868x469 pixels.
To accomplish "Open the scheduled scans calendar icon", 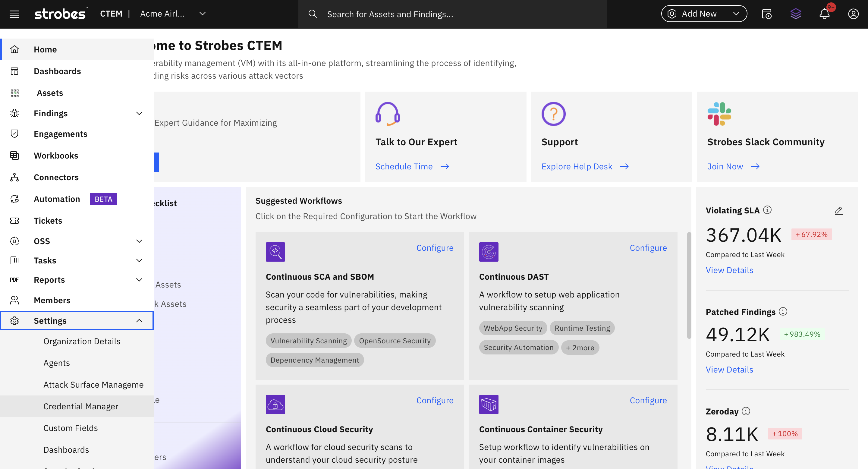I will tap(766, 14).
